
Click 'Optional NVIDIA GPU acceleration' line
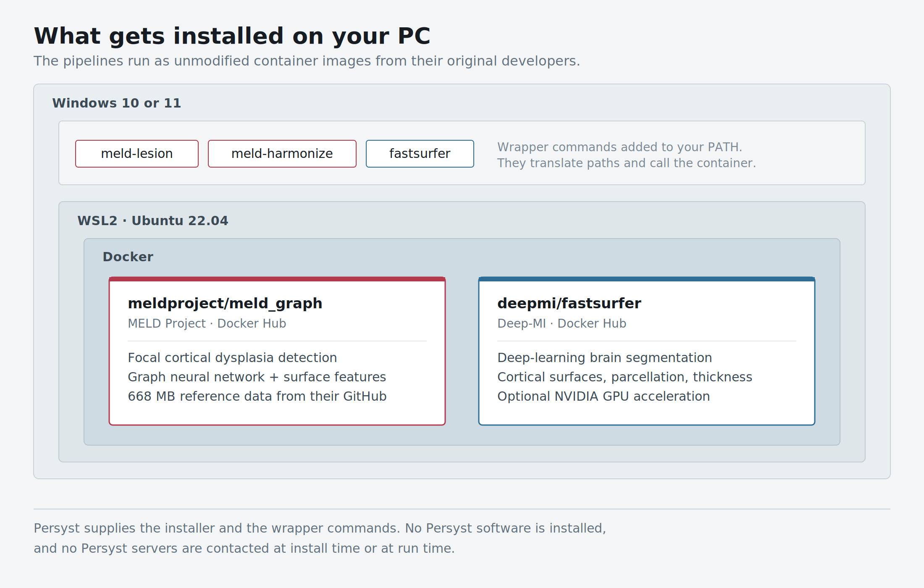(604, 396)
